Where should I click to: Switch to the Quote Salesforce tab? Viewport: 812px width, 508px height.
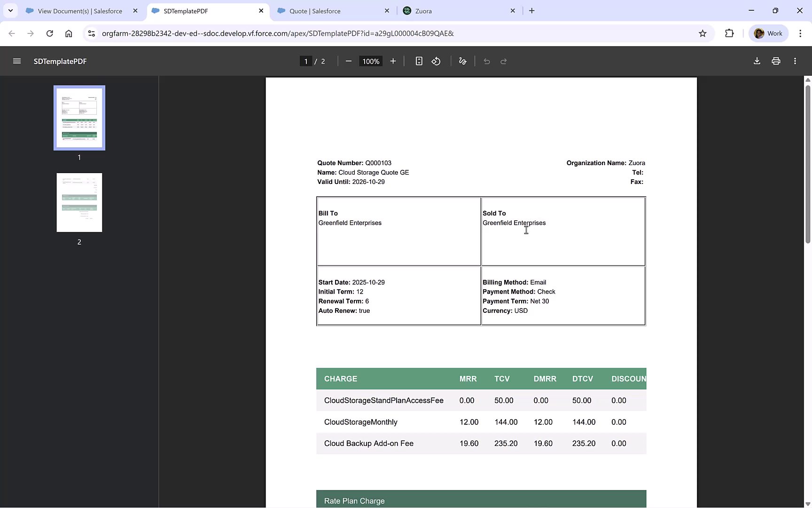tap(314, 10)
